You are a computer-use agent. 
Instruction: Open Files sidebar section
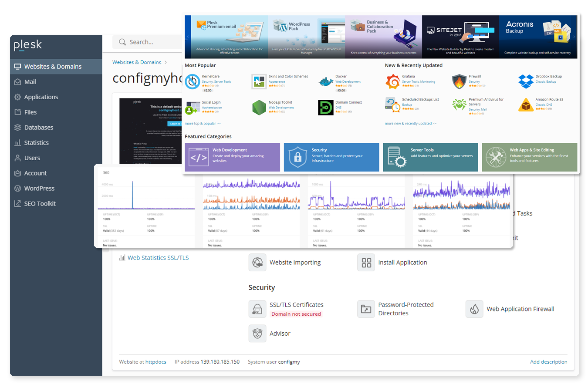click(x=56, y=112)
